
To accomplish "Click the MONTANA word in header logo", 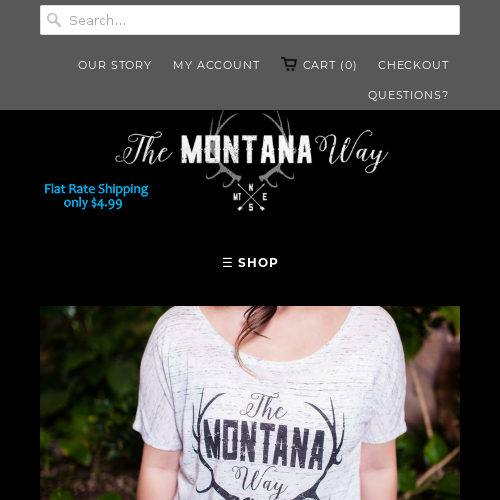I will (x=246, y=149).
